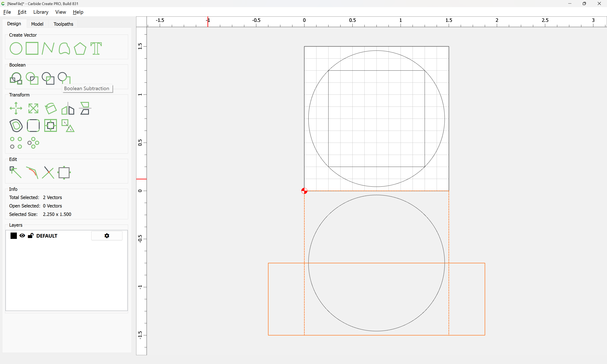Select the Create Rectangle tool
The image size is (607, 364).
pyautogui.click(x=32, y=48)
